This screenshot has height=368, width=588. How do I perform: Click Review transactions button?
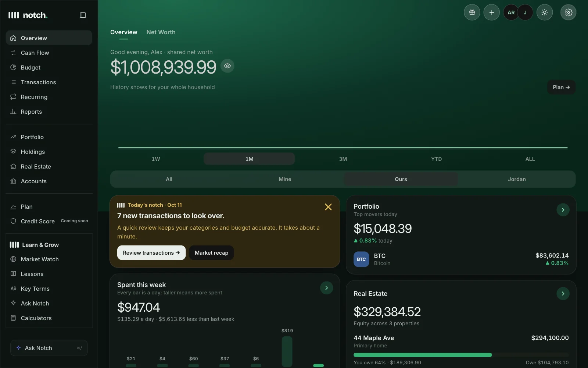tap(151, 253)
